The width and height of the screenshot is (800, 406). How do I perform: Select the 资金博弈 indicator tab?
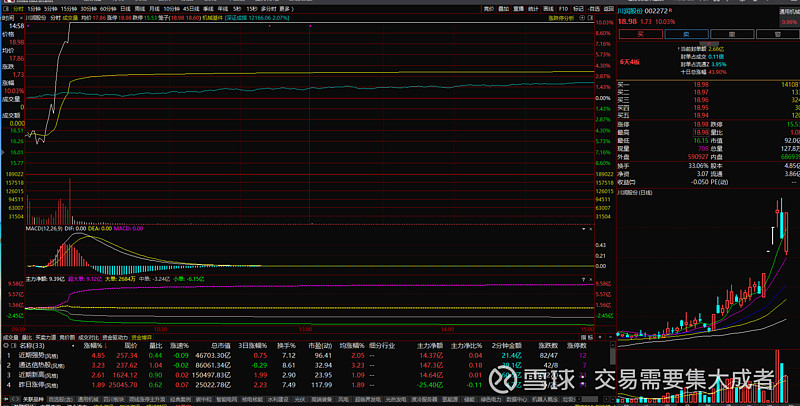click(141, 338)
